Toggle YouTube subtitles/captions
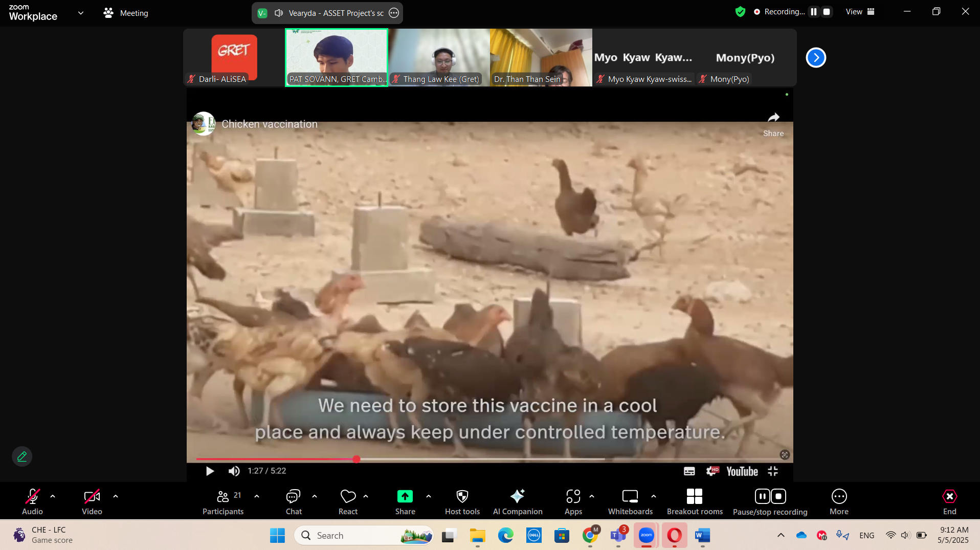The width and height of the screenshot is (980, 550). point(689,471)
